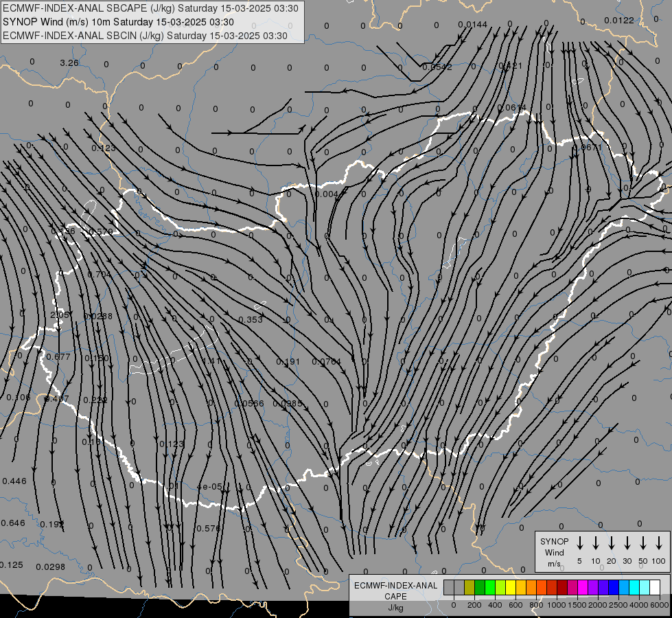The width and height of the screenshot is (672, 618).
Task: Pick the orange CAPE swatch left of 800
Action: click(531, 587)
